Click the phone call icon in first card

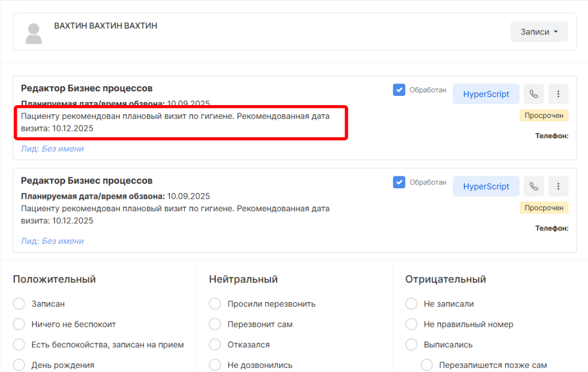tap(534, 94)
